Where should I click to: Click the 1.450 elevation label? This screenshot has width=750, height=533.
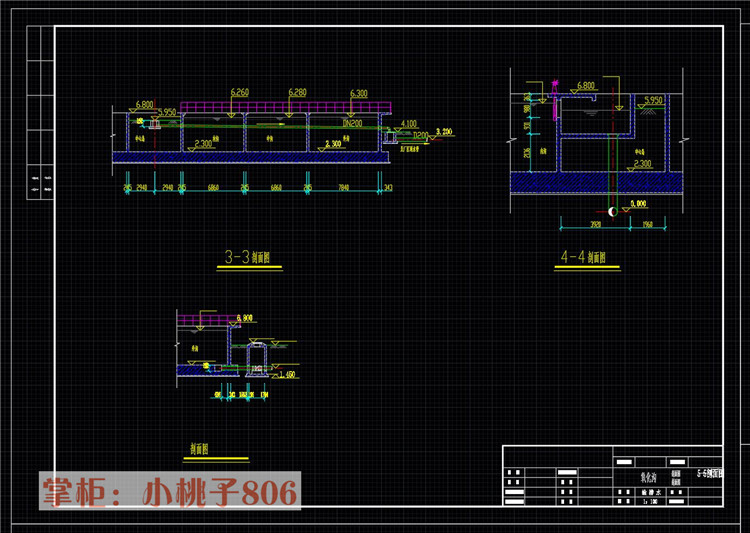(x=287, y=374)
